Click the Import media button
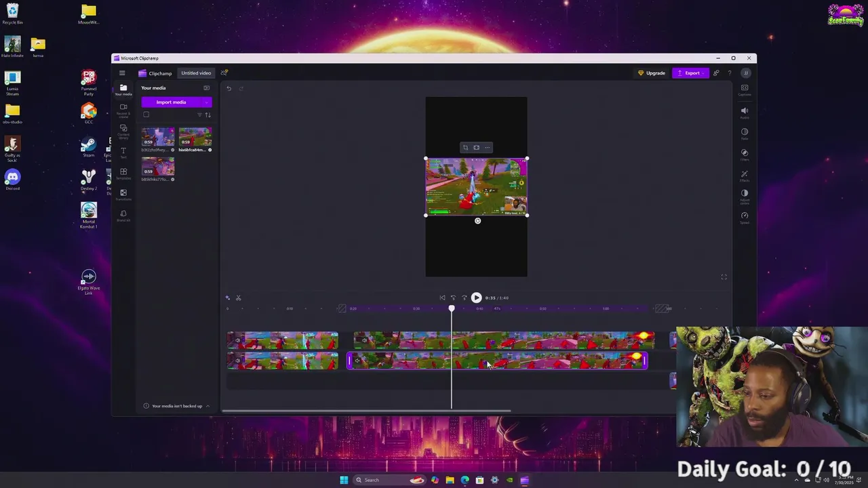868x488 pixels. [x=171, y=102]
